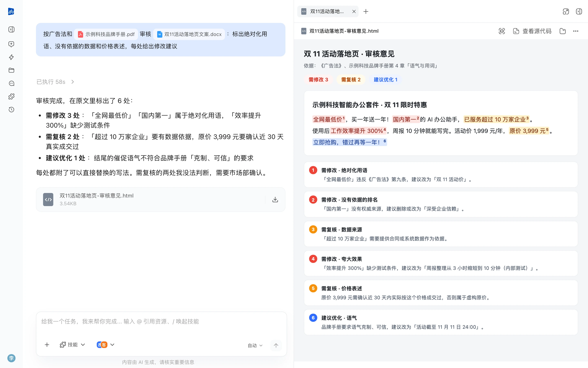Click highlighted 立即抢购，错过再等一年！

coord(349,142)
